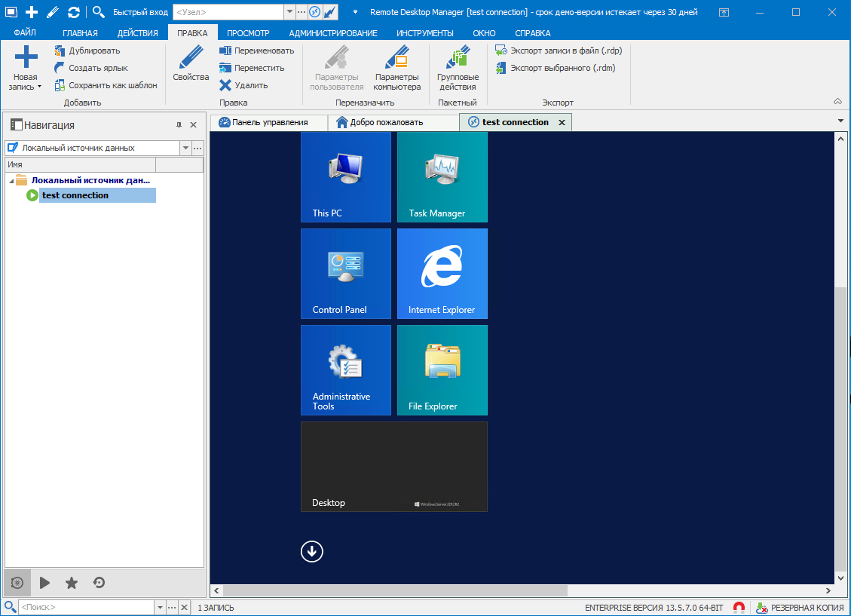Screen dimensions: 851x616
Task: Click Создать ярлык shortcut icon
Action: pyautogui.click(x=60, y=68)
